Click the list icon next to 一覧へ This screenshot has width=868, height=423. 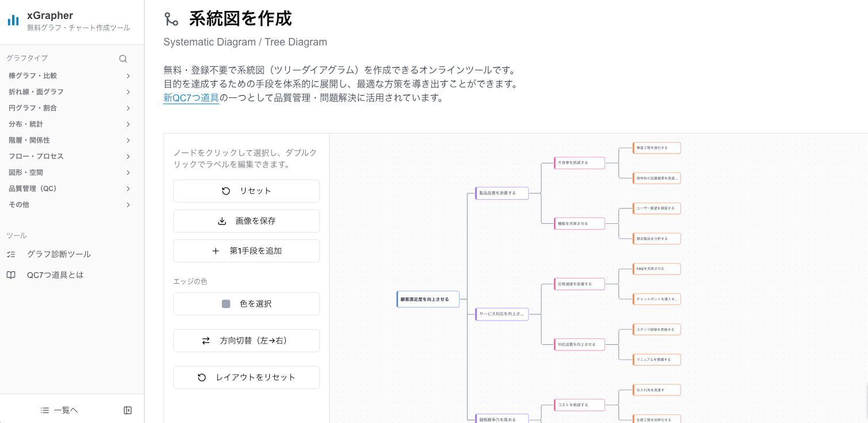(45, 410)
